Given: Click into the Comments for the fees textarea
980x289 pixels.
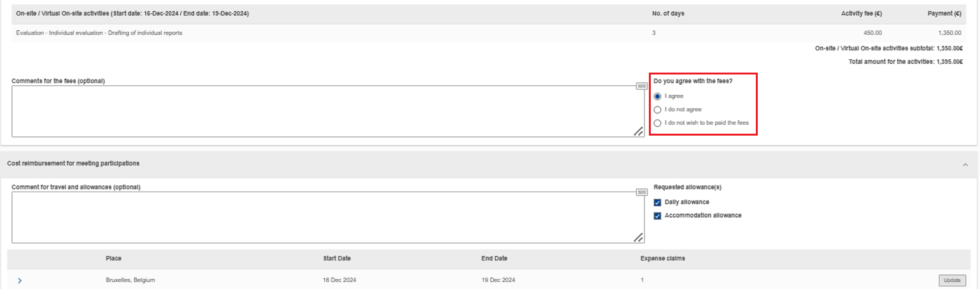Looking at the screenshot, I should 318,111.
